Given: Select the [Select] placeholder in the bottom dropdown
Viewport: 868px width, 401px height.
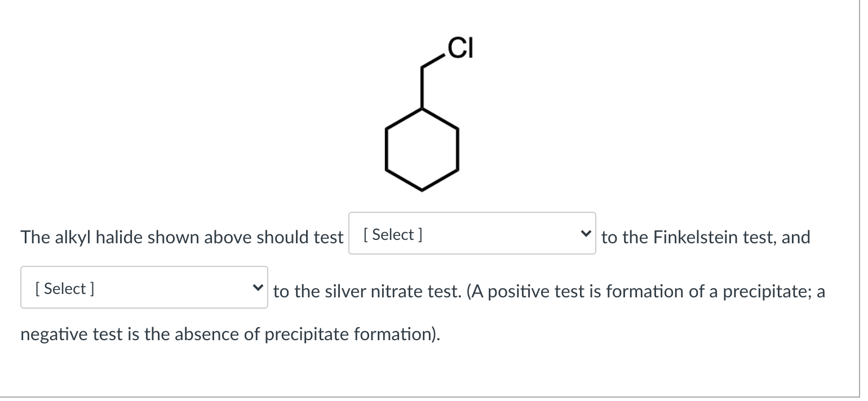Looking at the screenshot, I should (65, 288).
